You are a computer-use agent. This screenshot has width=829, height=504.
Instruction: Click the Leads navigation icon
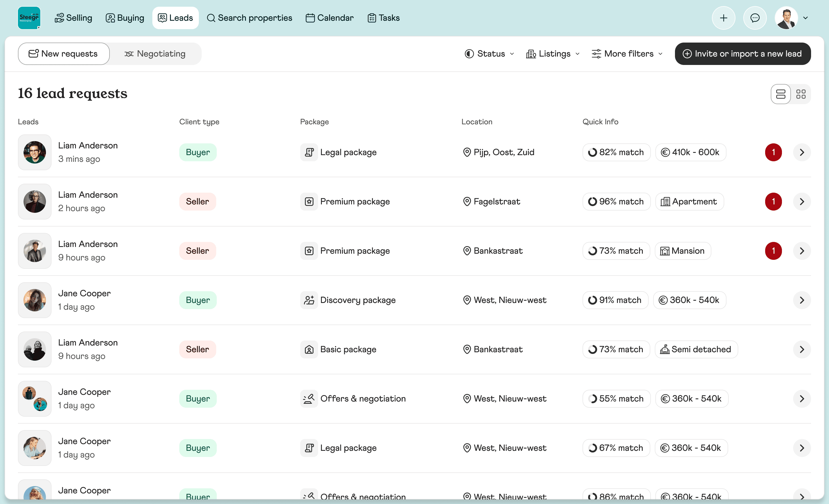(162, 18)
